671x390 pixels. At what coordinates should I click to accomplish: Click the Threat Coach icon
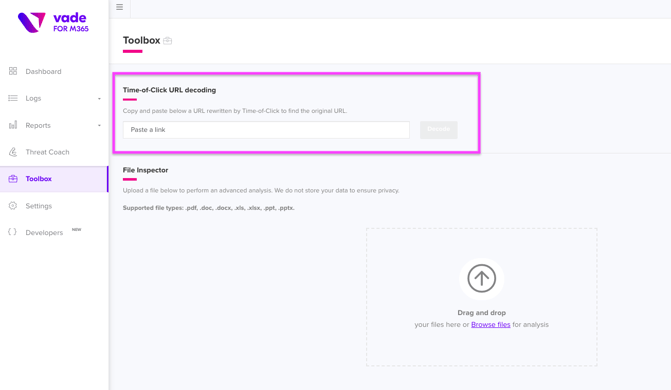[x=13, y=152]
